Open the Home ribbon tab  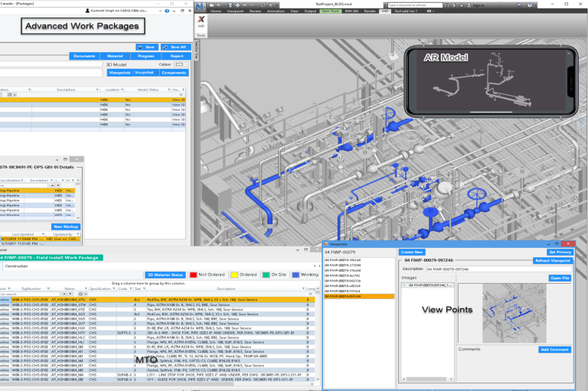click(216, 11)
